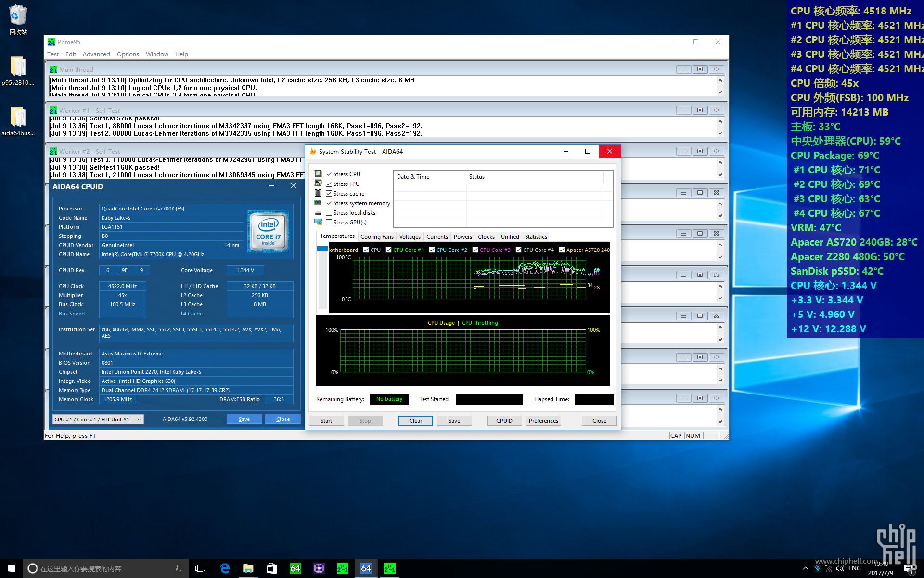The image size is (924, 578).
Task: Open the Windows Start menu
Action: click(x=12, y=568)
